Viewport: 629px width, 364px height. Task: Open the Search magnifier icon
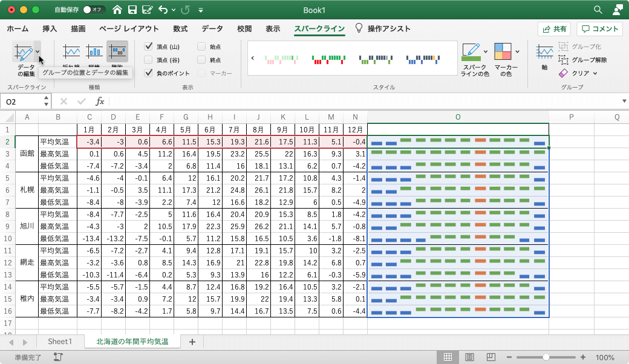pyautogui.click(x=598, y=10)
